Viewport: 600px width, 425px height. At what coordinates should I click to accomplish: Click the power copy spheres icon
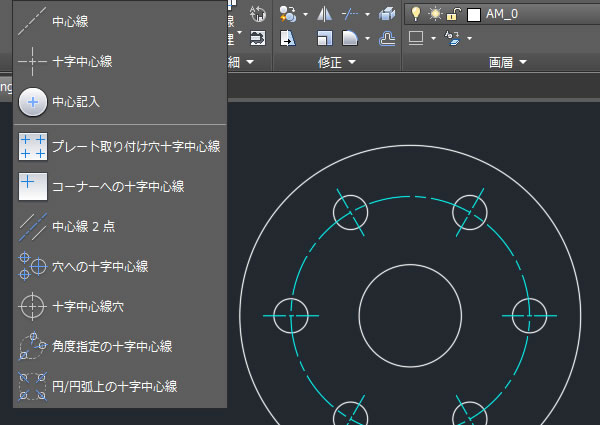(288, 15)
